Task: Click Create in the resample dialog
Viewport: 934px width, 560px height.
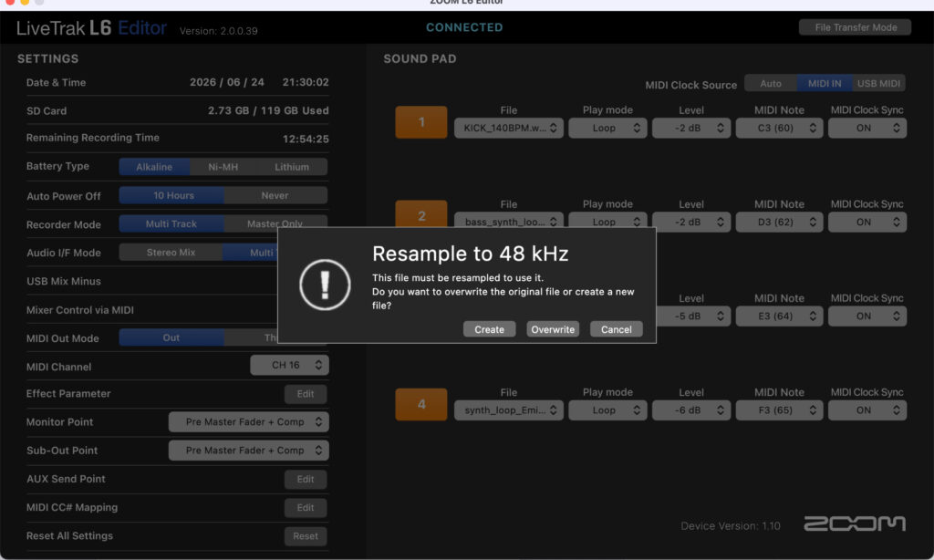Action: pyautogui.click(x=489, y=329)
